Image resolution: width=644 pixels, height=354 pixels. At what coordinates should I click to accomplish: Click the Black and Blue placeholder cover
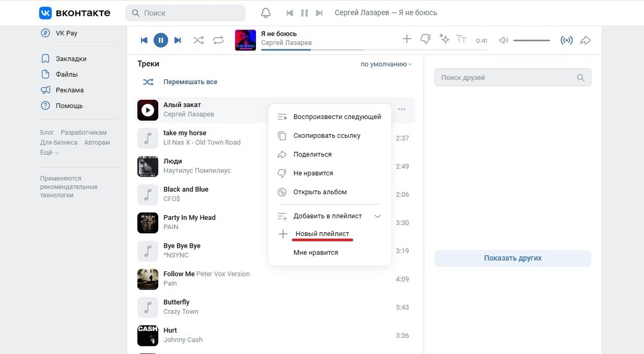[148, 194]
